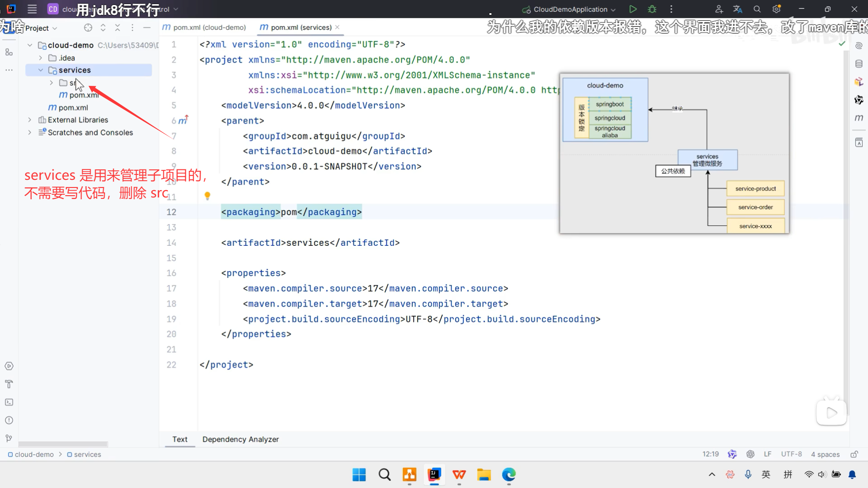The image size is (868, 488).
Task: Click the Debug bug icon
Action: point(652,9)
